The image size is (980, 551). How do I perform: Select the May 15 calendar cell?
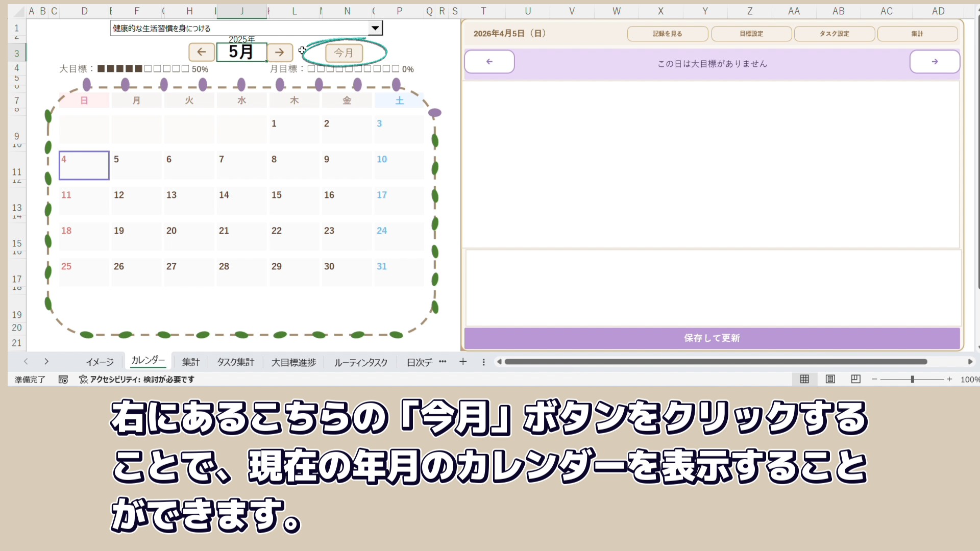(294, 201)
